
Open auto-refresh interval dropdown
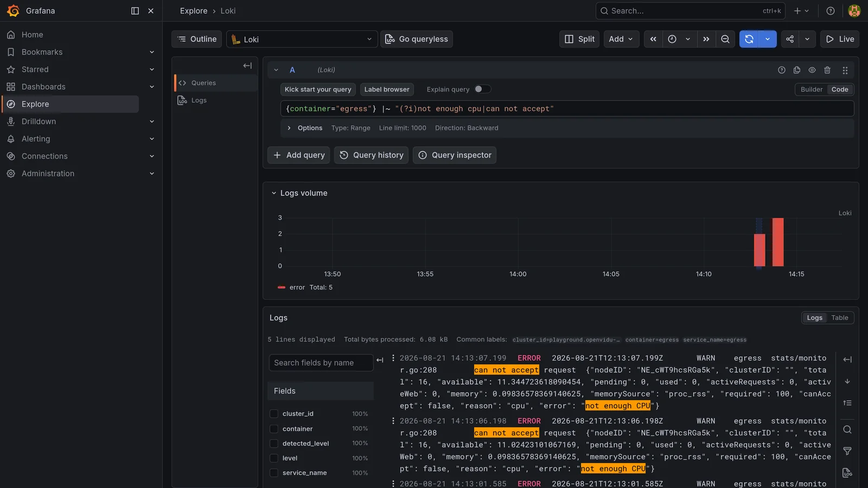pos(768,39)
